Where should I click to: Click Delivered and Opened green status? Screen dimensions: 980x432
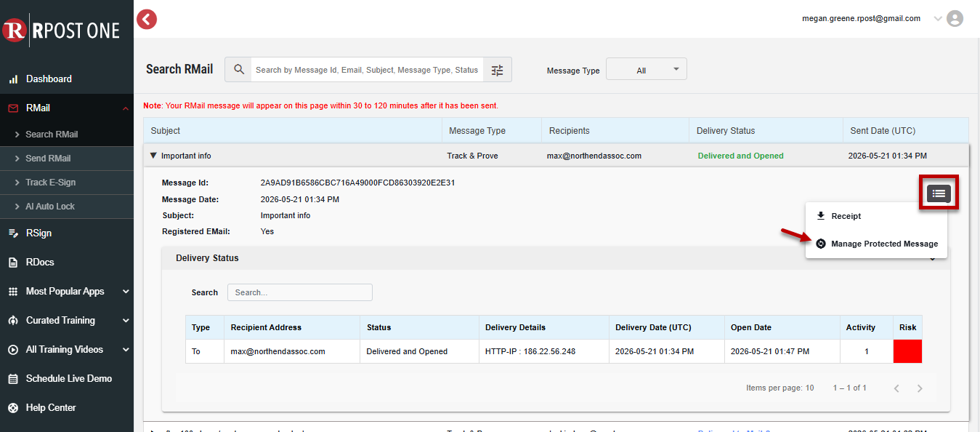tap(740, 156)
